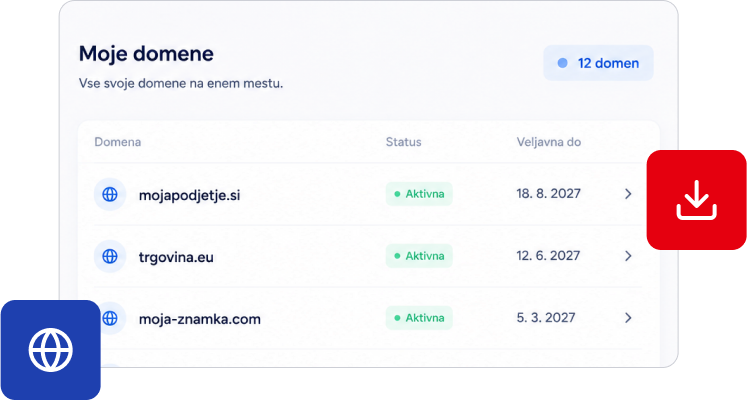Open details chevron for mojapodjetje.si

point(628,194)
